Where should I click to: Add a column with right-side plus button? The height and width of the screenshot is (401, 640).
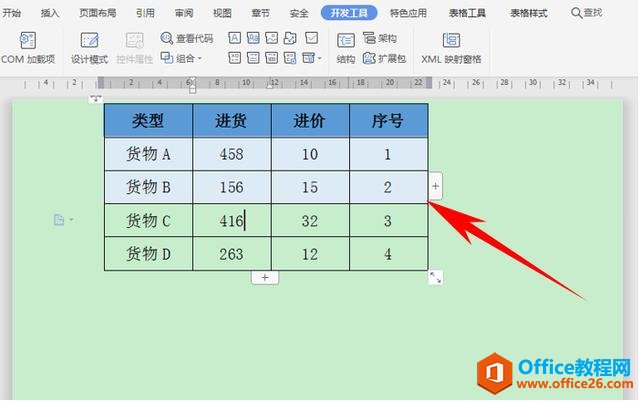click(x=435, y=186)
